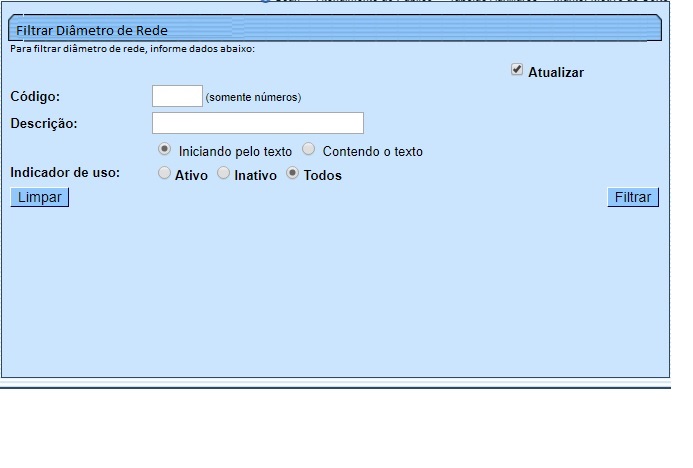Click the 'Indicador de uso:' label
Image resolution: width=693 pixels, height=468 pixels.
(x=65, y=173)
